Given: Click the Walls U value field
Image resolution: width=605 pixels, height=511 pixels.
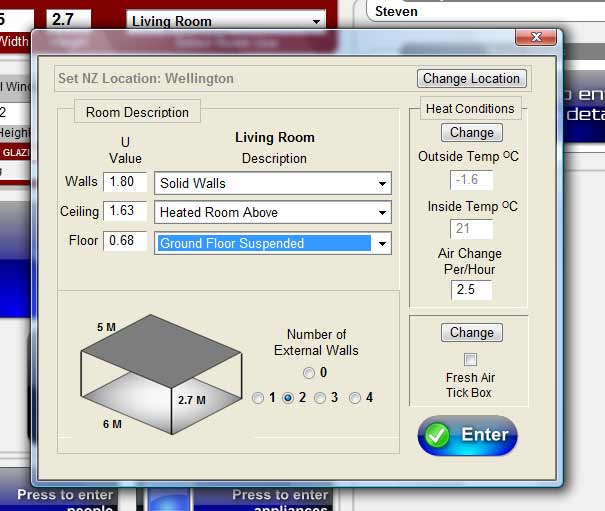Looking at the screenshot, I should coord(125,182).
